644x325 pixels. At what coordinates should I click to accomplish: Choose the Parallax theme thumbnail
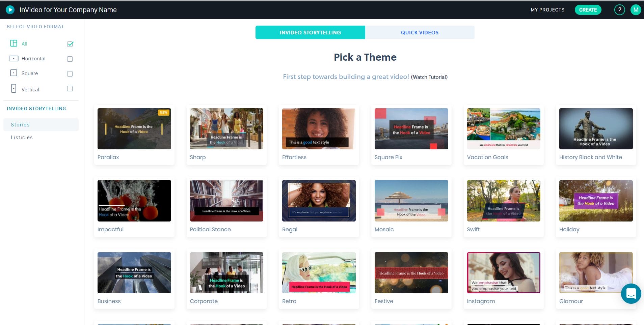tap(134, 128)
